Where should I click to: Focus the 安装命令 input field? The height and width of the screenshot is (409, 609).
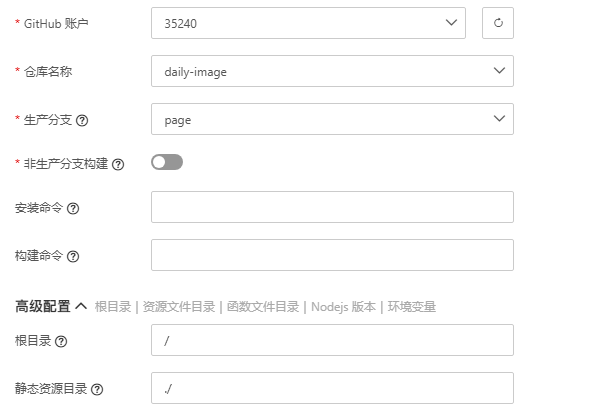[332, 207]
